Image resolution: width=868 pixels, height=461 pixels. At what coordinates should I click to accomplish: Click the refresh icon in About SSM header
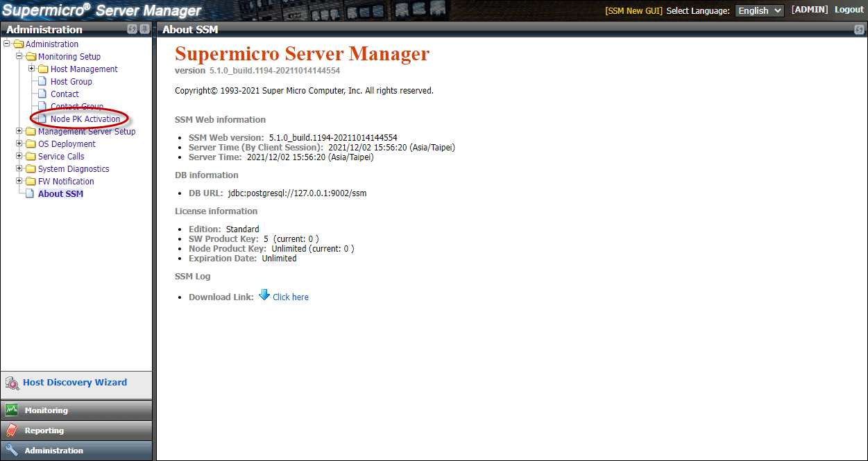coord(859,30)
